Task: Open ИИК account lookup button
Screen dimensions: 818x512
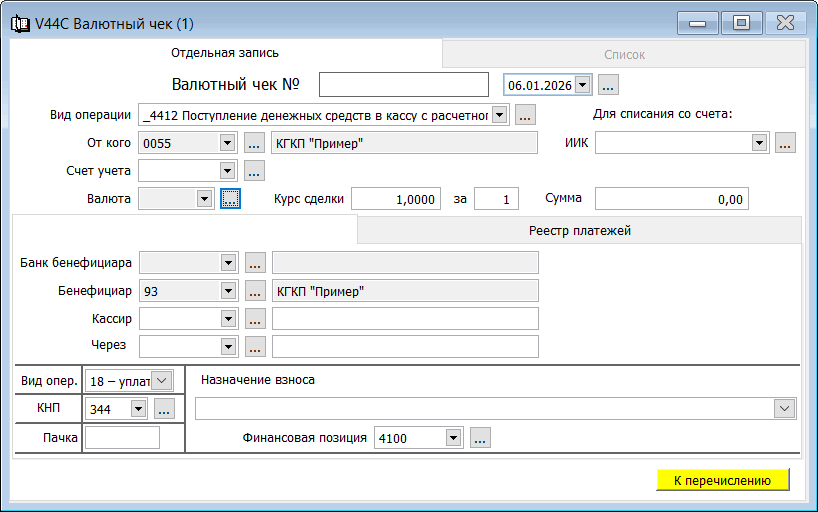Action: coord(784,143)
